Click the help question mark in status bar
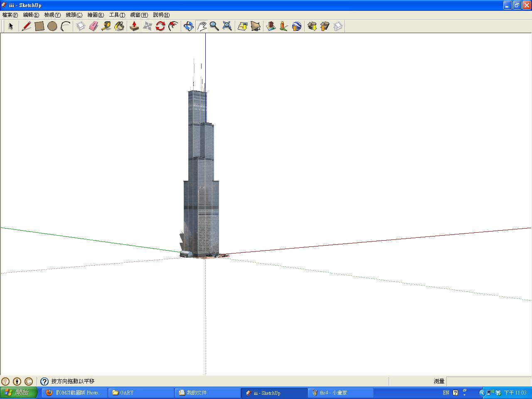The height and width of the screenshot is (399, 532). [44, 381]
